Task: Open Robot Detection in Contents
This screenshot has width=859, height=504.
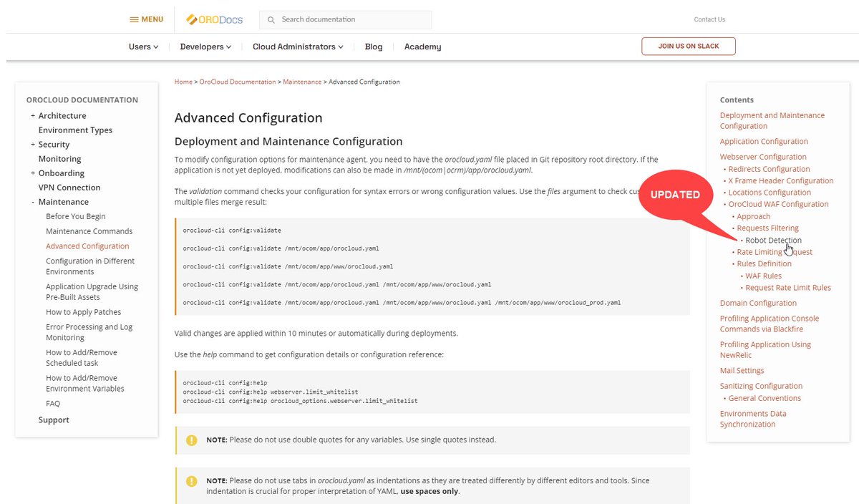Action: 773,240
